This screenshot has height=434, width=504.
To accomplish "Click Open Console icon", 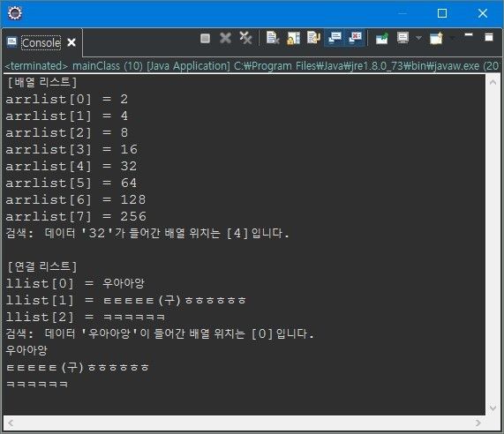I will [x=437, y=38].
